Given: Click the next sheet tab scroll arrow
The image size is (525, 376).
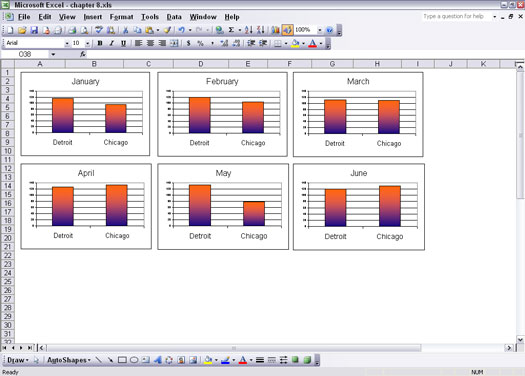Looking at the screenshot, I should pyautogui.click(x=21, y=348).
